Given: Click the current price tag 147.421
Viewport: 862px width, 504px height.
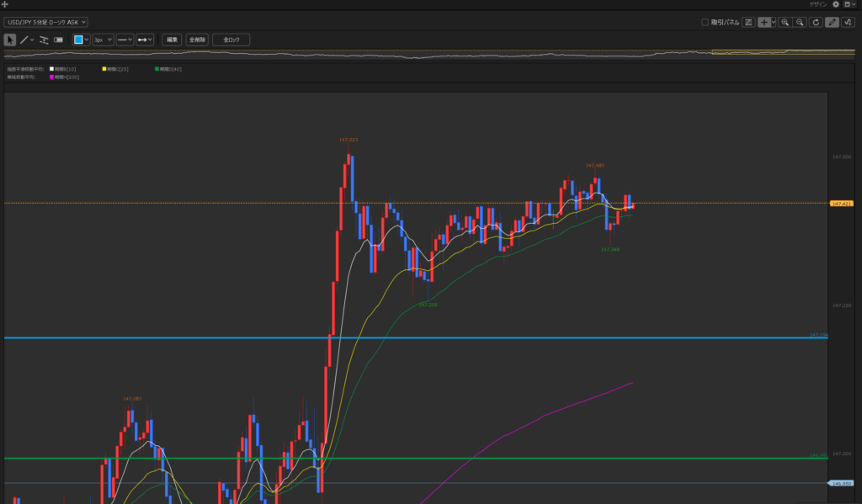Looking at the screenshot, I should pyautogui.click(x=842, y=204).
